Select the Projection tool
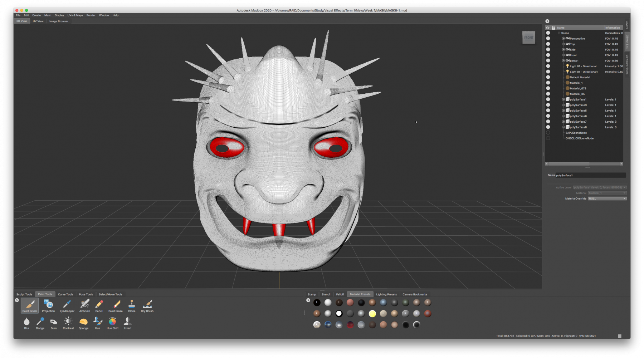644x358 pixels. [x=48, y=306]
